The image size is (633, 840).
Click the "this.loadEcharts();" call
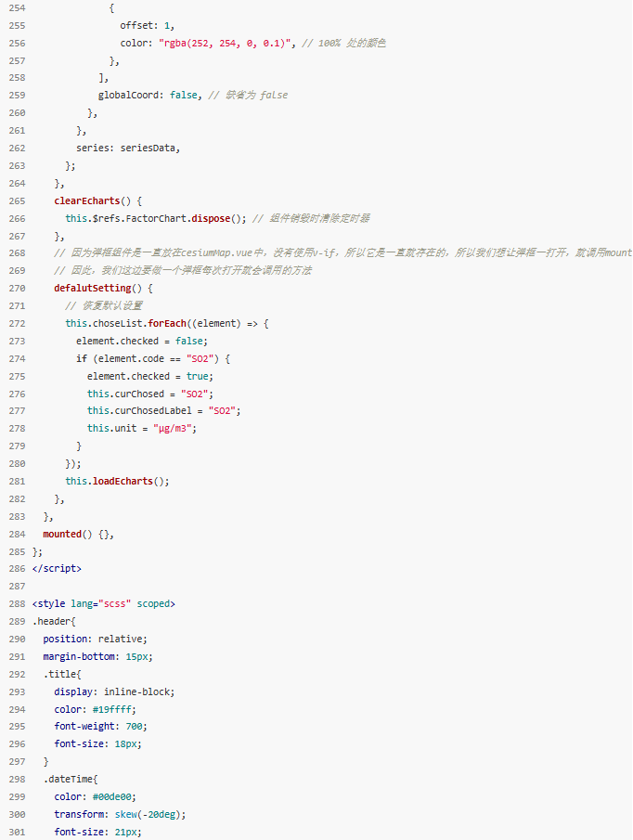click(117, 481)
